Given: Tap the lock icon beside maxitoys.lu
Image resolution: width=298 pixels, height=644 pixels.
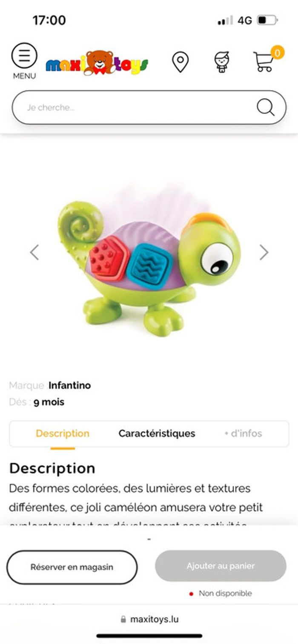Looking at the screenshot, I should (123, 619).
